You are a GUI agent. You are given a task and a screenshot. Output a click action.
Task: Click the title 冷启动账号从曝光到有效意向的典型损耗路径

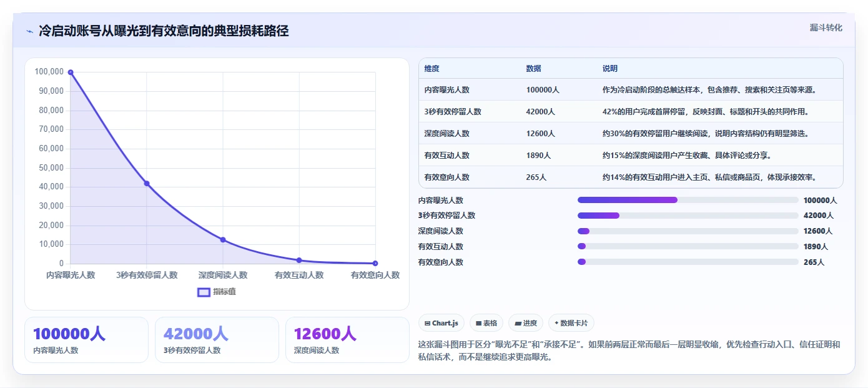coord(164,31)
